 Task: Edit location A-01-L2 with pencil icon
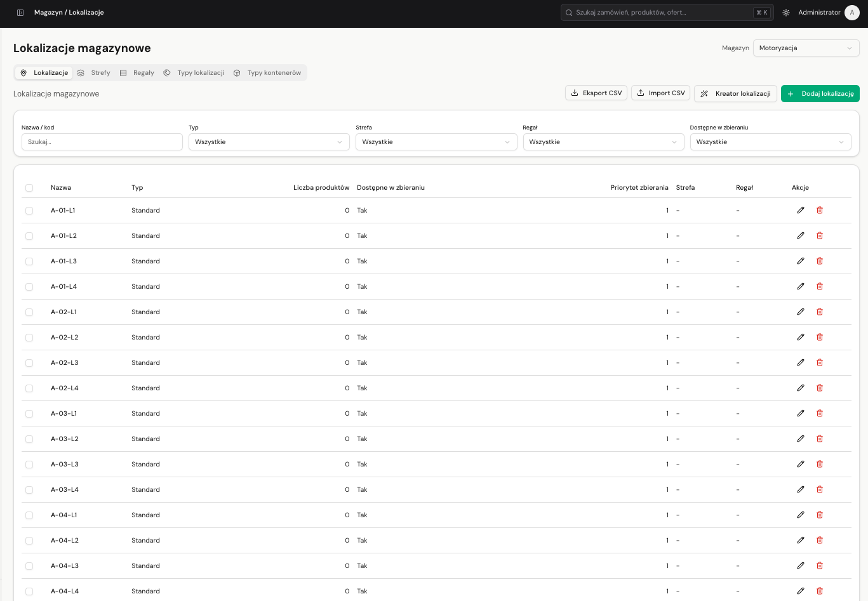click(x=801, y=235)
